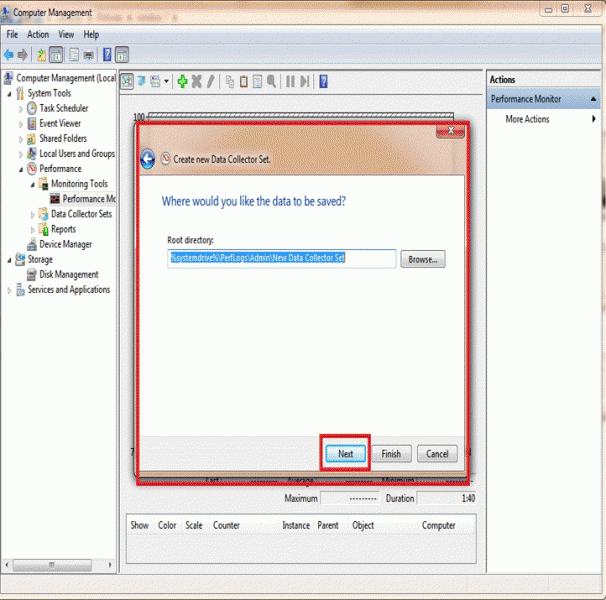Open More Actions in Actions pane
Viewport: 606px width, 600px height.
tap(528, 119)
